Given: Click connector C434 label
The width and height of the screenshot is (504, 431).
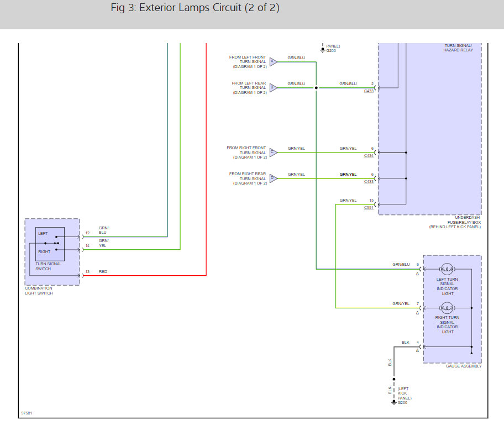Looking at the screenshot, I should [369, 156].
